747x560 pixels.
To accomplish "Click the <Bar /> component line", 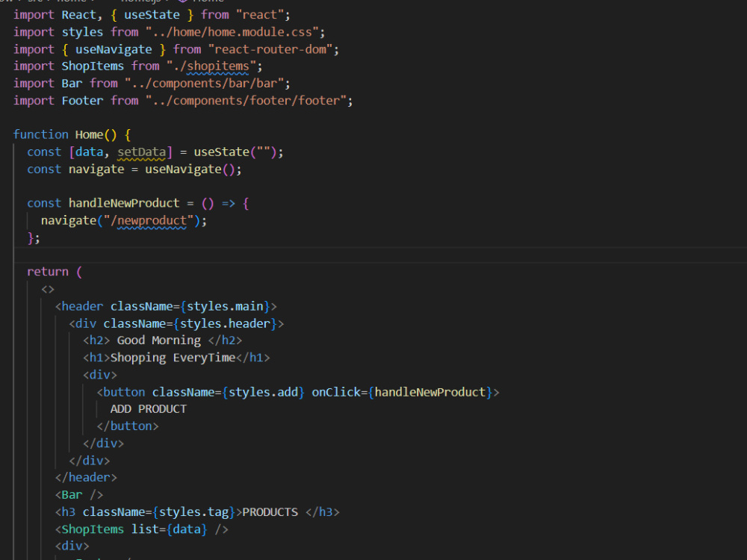I will click(79, 495).
